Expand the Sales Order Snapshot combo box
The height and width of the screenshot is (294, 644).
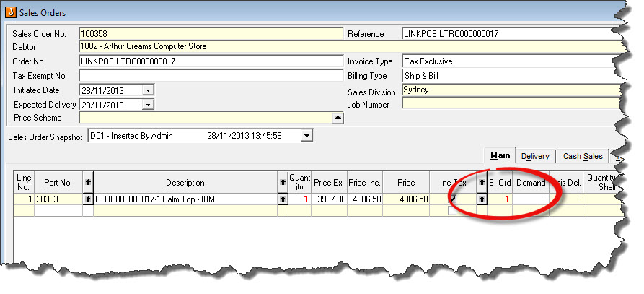coord(306,135)
